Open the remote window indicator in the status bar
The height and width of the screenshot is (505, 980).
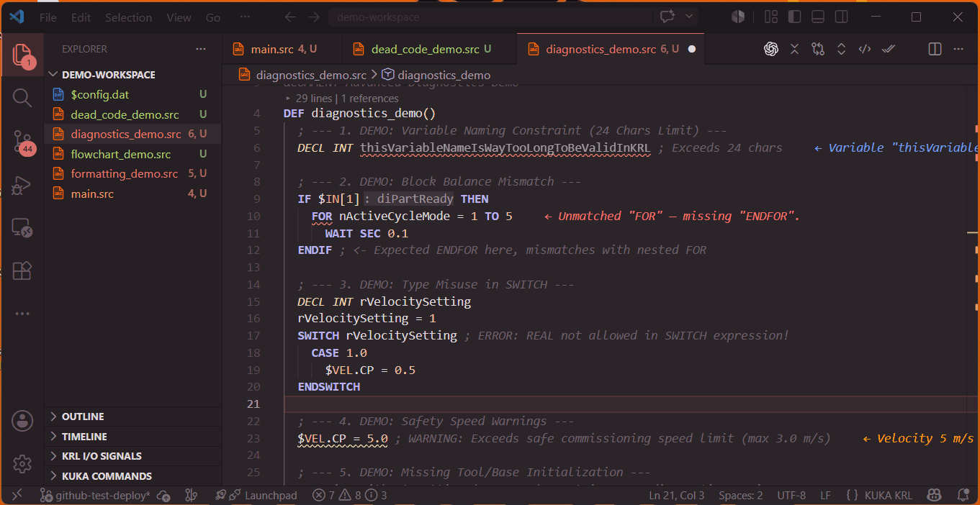tap(17, 495)
